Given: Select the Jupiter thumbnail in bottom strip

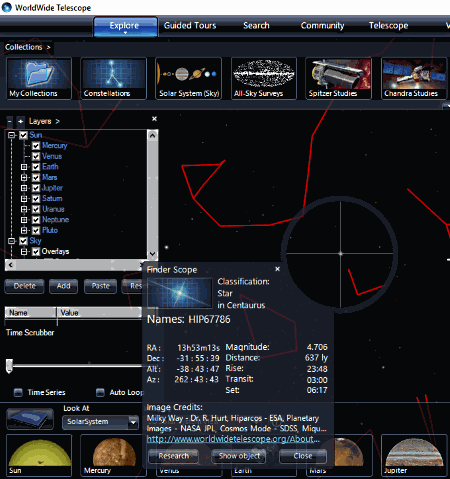Looking at the screenshot, I should [414, 455].
